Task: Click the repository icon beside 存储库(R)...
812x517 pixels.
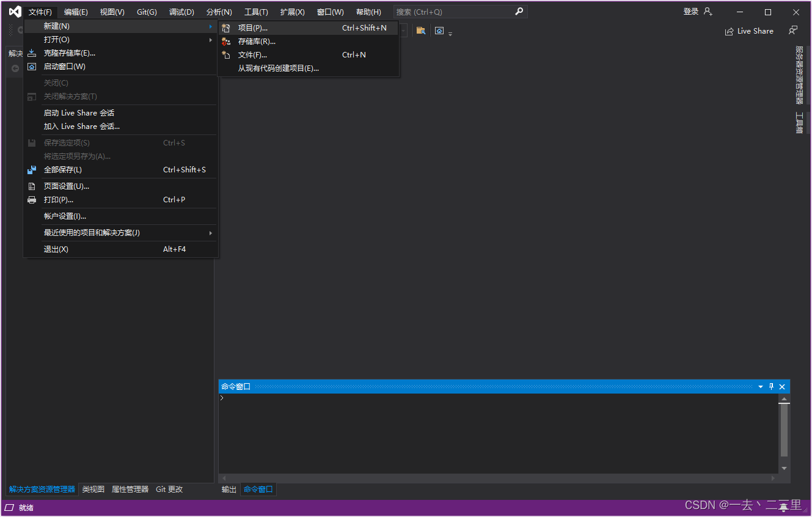Action: 226,42
